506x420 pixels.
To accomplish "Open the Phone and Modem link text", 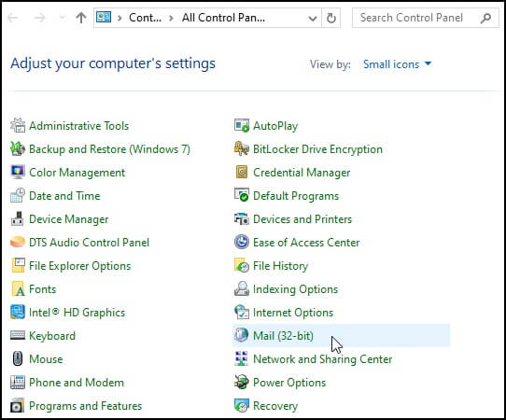I will 77,383.
